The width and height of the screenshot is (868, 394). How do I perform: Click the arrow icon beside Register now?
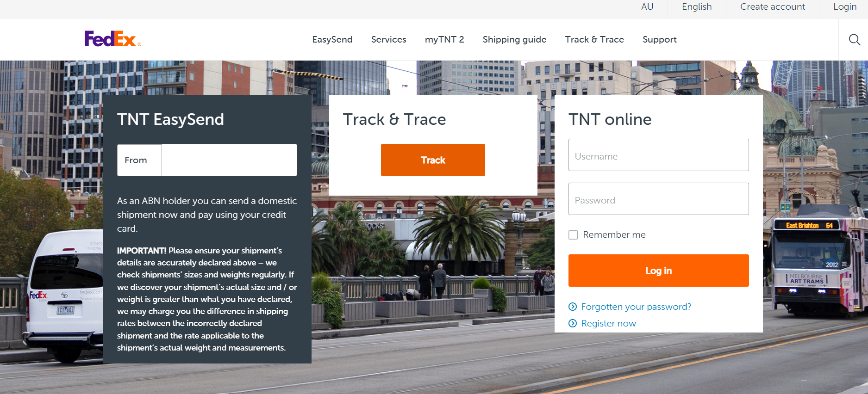pyautogui.click(x=573, y=323)
